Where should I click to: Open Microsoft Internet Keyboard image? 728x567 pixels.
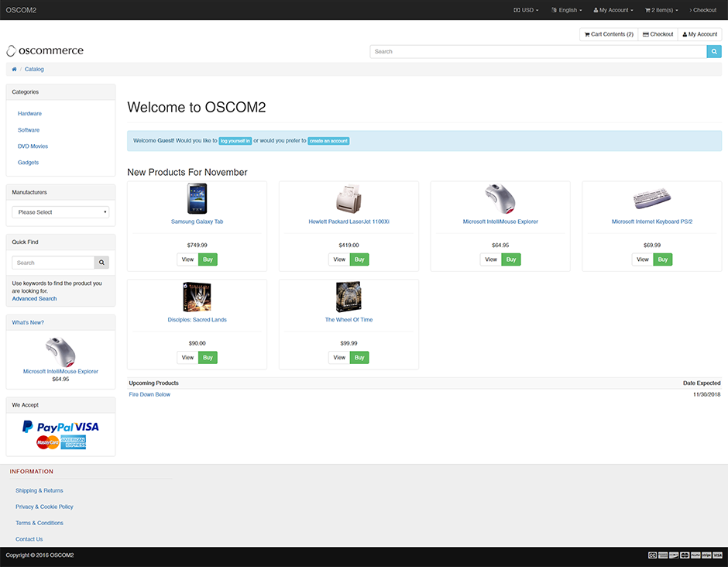(652, 198)
